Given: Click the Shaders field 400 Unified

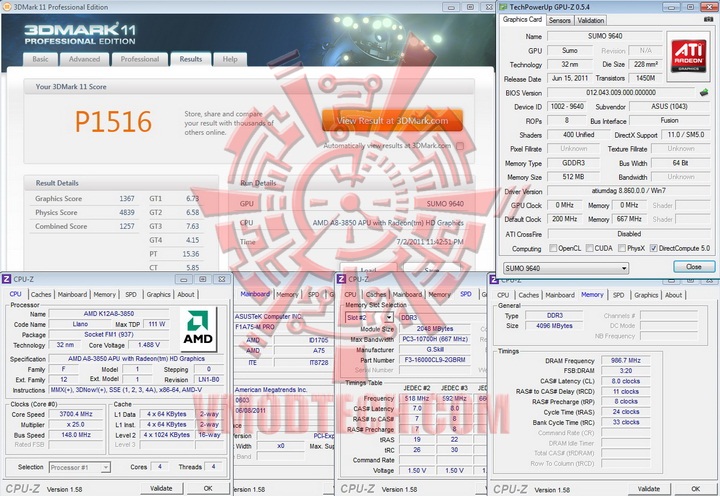Looking at the screenshot, I should pos(578,135).
